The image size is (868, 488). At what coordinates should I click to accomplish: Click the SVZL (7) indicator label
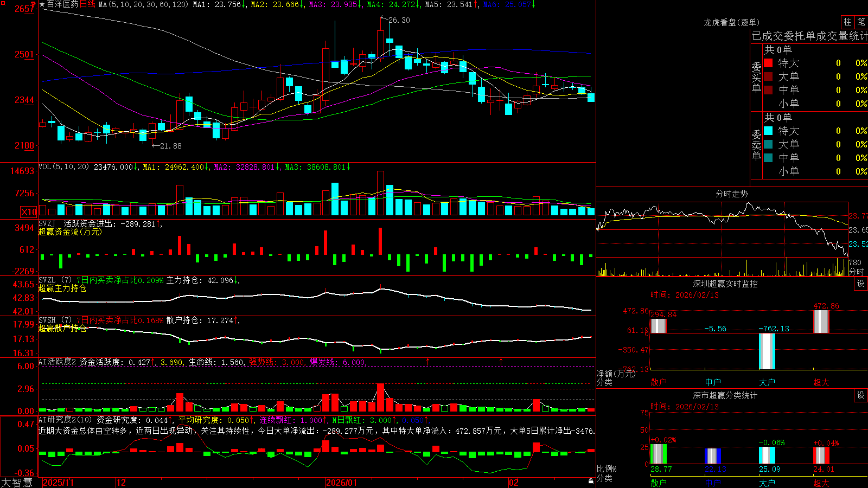(x=55, y=280)
